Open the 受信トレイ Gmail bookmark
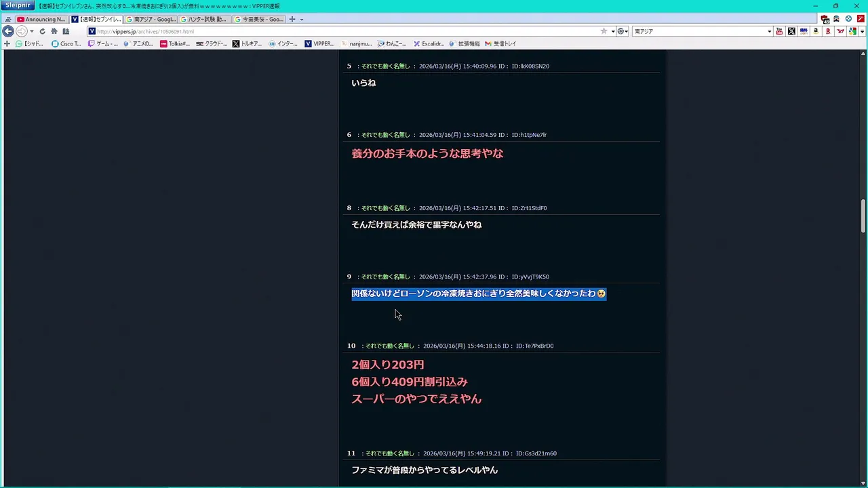This screenshot has width=868, height=488. [x=500, y=43]
